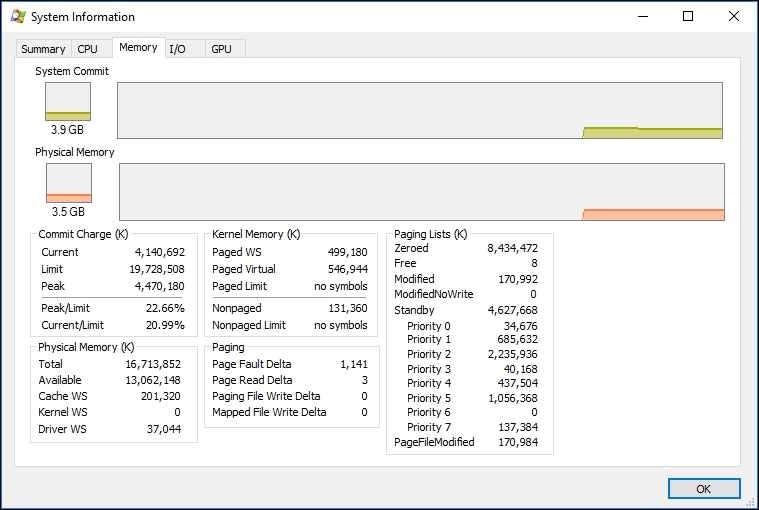Click Priority 2 value 2,235,936
The height and width of the screenshot is (510, 759).
[x=513, y=354]
